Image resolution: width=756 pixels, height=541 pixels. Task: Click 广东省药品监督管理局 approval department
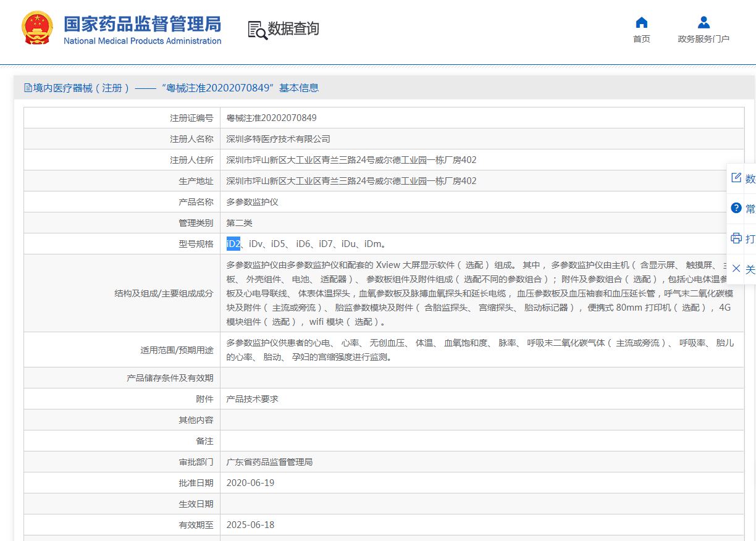270,462
